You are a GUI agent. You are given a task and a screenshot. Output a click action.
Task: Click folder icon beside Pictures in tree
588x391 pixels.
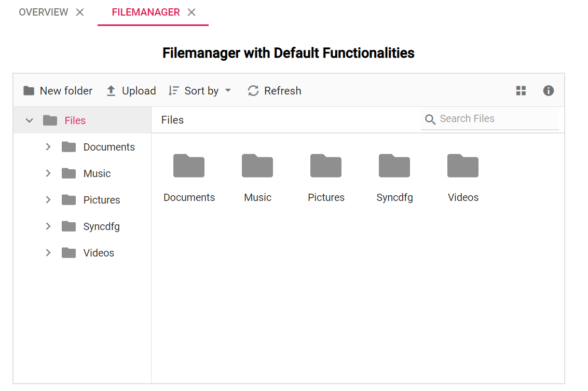coord(69,199)
